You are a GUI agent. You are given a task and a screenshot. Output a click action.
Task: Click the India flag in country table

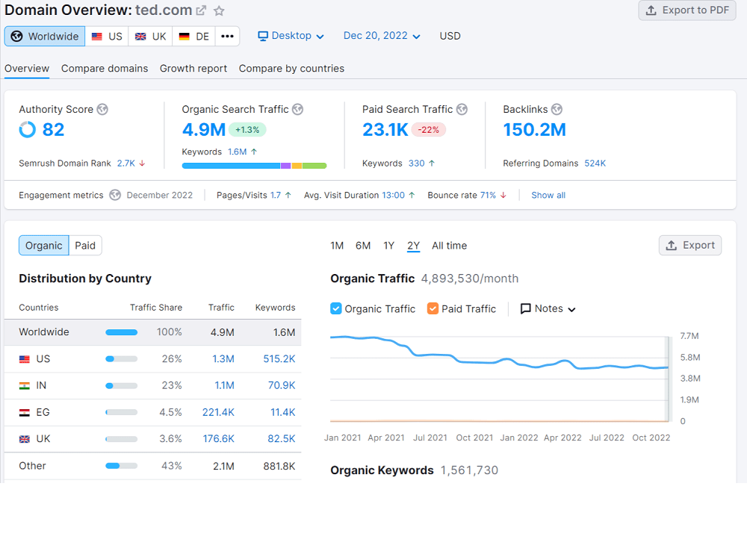25,386
